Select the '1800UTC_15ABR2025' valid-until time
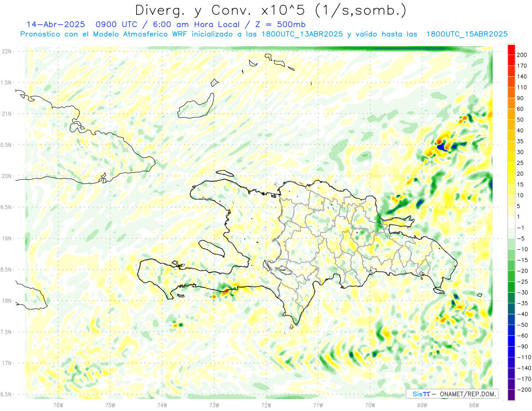The image size is (532, 411). click(x=467, y=34)
